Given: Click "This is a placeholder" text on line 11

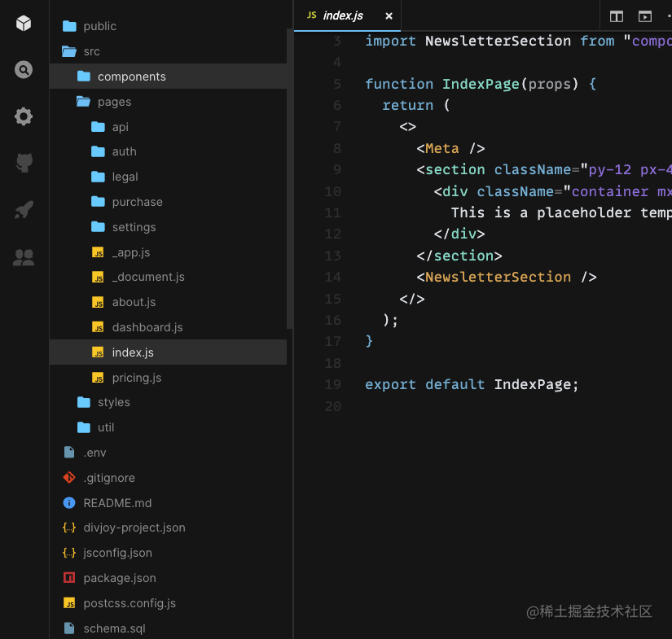Looking at the screenshot, I should (541, 212).
